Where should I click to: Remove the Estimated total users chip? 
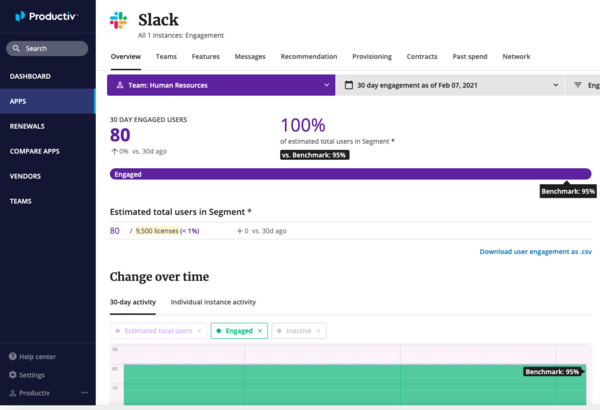click(199, 331)
